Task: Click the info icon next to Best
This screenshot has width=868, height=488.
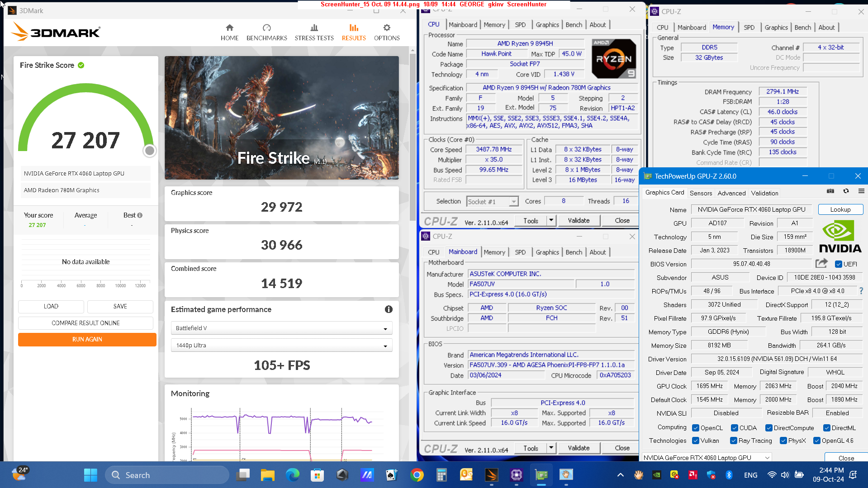Action: tap(140, 215)
